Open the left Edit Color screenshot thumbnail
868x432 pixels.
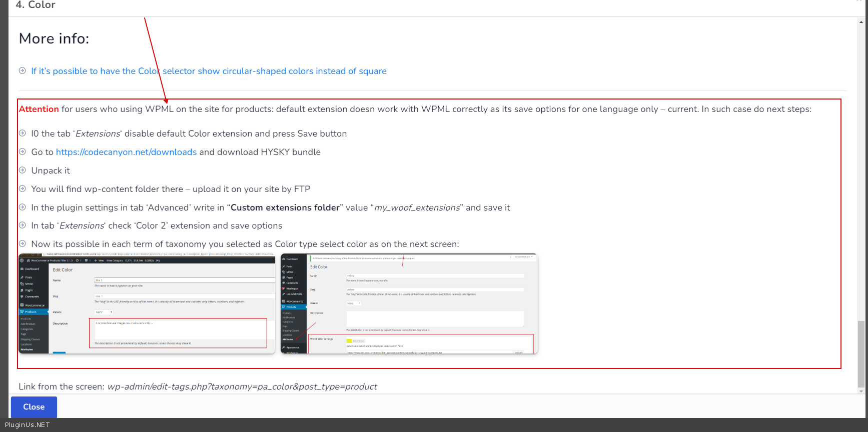[147, 304]
